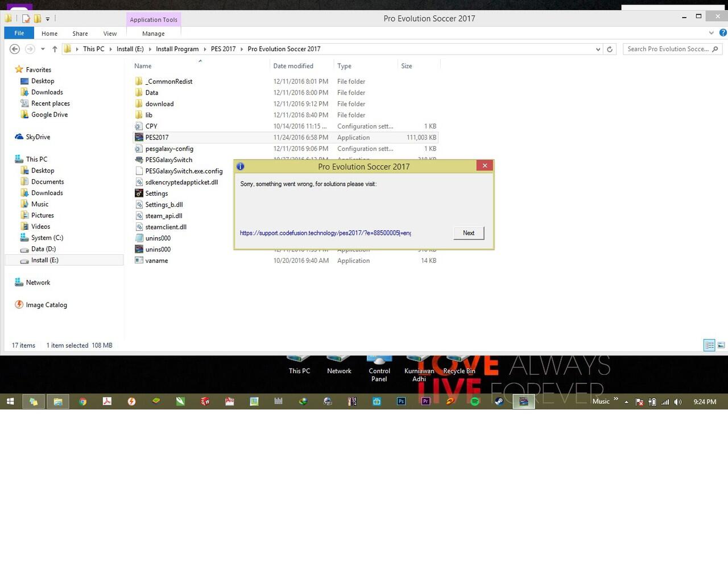This screenshot has width=728, height=579.
Task: Select the vaname application file
Action: point(156,260)
